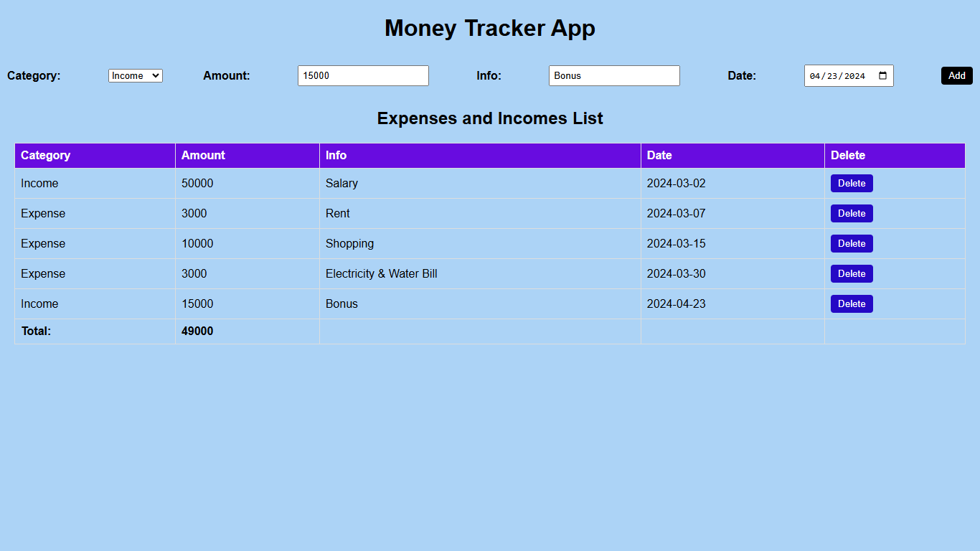Viewport: 980px width, 551px height.
Task: Click the Electricity & Water Bill cell
Action: 480,274
